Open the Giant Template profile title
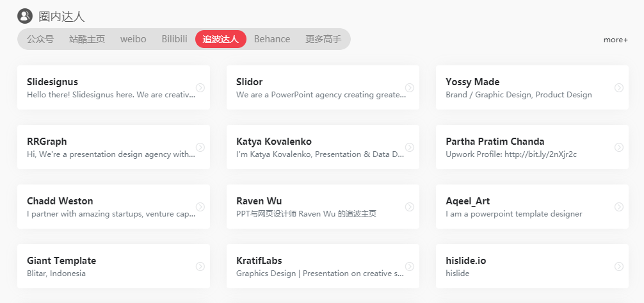This screenshot has height=303, width=644. (x=61, y=261)
